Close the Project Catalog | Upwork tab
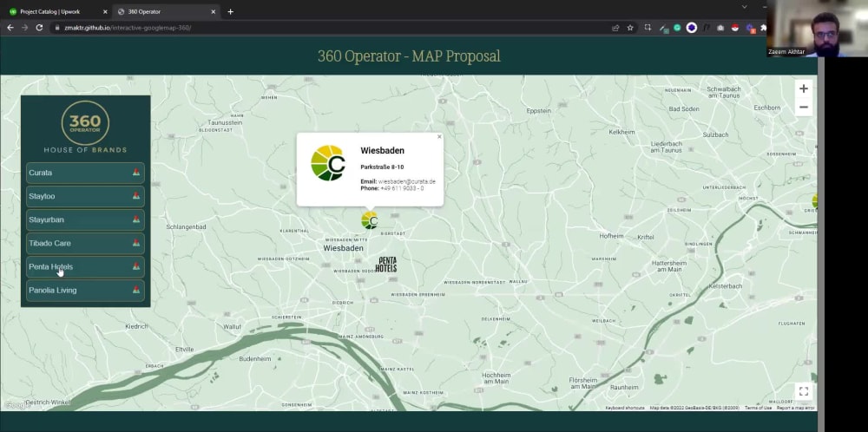Screen dimensions: 868x432 pos(105,11)
